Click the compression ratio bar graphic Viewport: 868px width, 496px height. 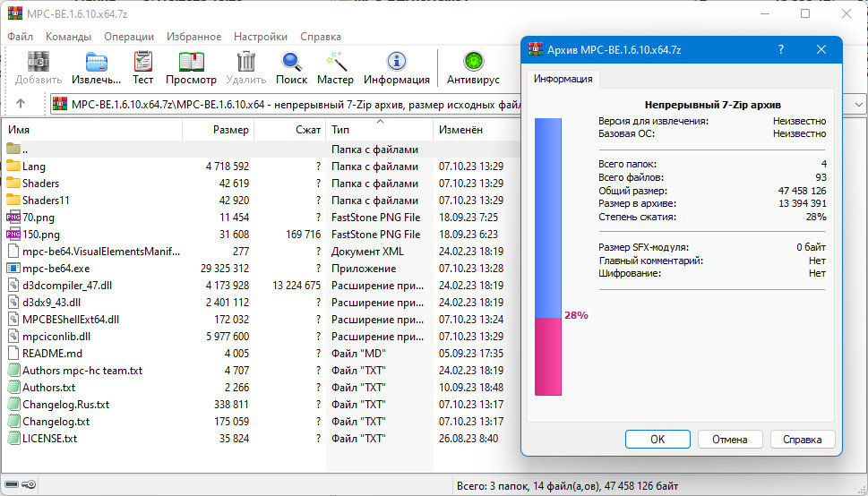pos(548,256)
